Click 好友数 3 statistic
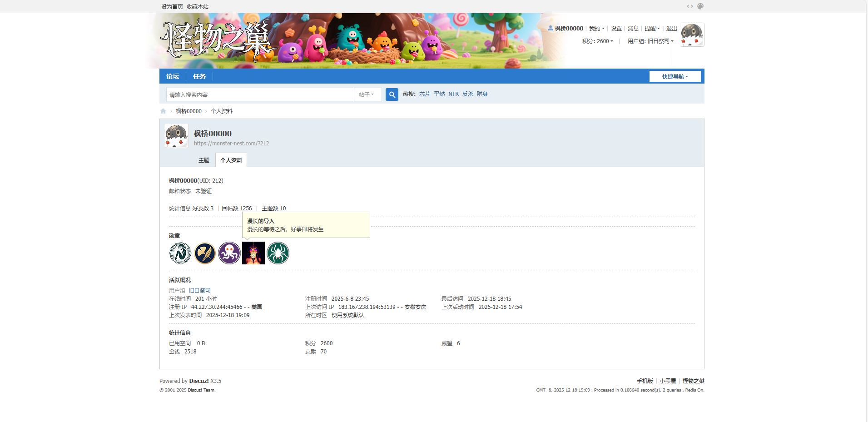The width and height of the screenshot is (868, 422). pos(203,209)
